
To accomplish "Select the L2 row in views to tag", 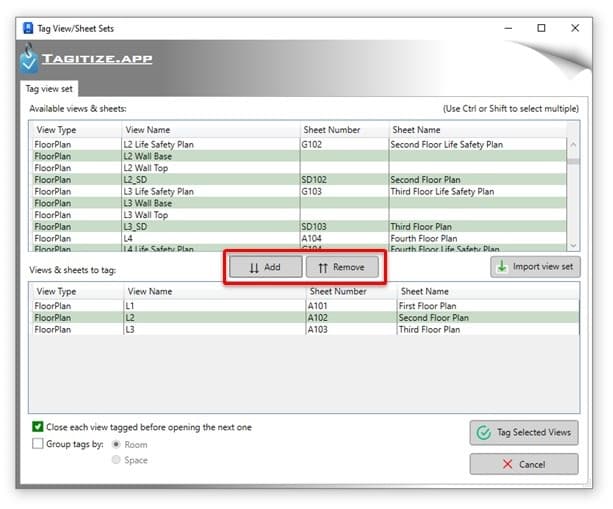I will pyautogui.click(x=305, y=317).
